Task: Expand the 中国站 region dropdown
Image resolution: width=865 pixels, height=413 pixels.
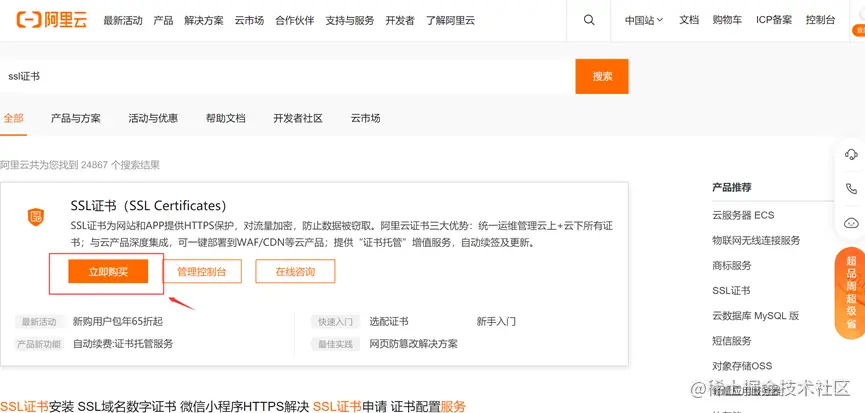Action: (643, 20)
